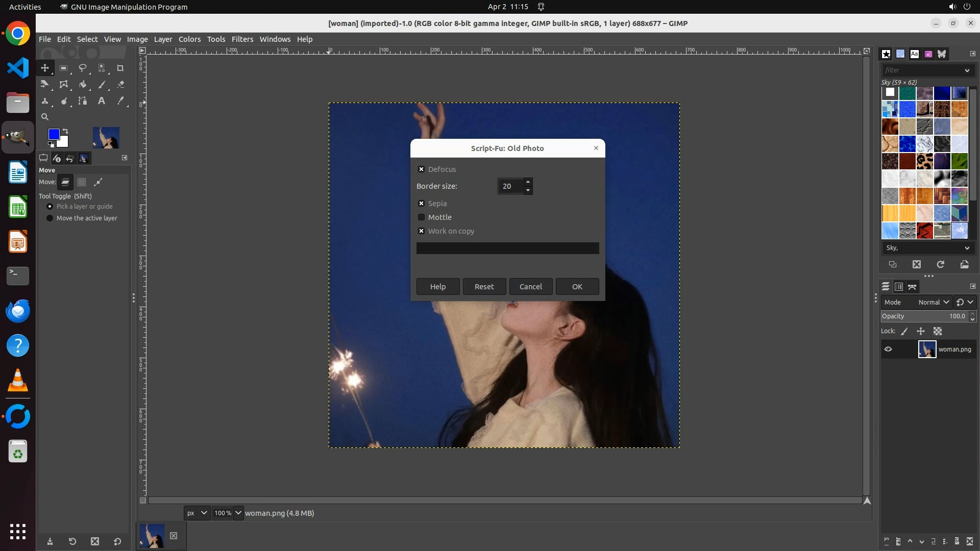
Task: Select the Color Picker eyedropper tool
Action: click(120, 101)
